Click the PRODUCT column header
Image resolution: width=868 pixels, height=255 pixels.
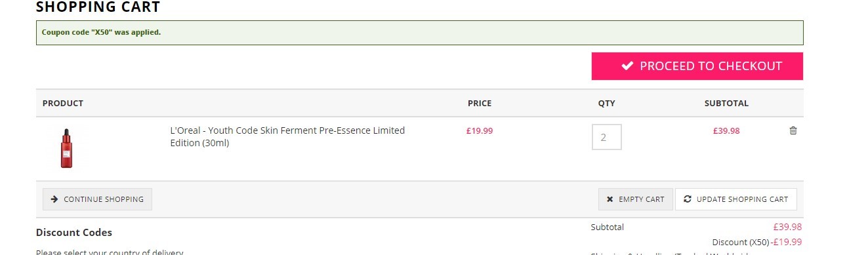63,104
